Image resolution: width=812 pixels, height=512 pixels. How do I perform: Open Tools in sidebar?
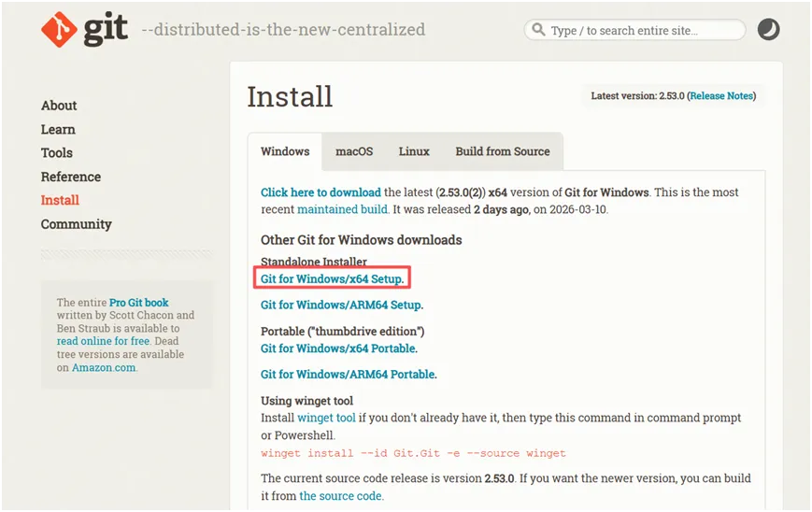tap(57, 152)
